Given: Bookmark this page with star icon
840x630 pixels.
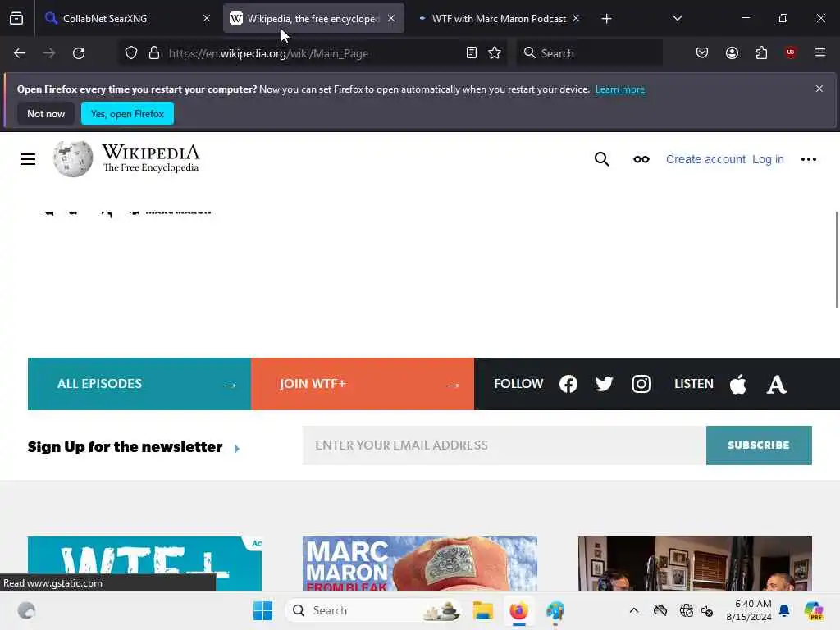Looking at the screenshot, I should 495,53.
